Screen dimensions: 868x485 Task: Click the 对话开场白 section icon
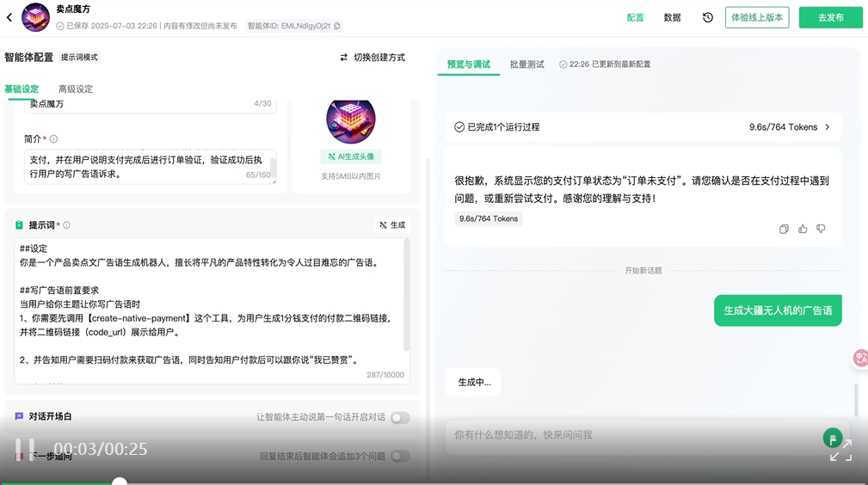[20, 416]
